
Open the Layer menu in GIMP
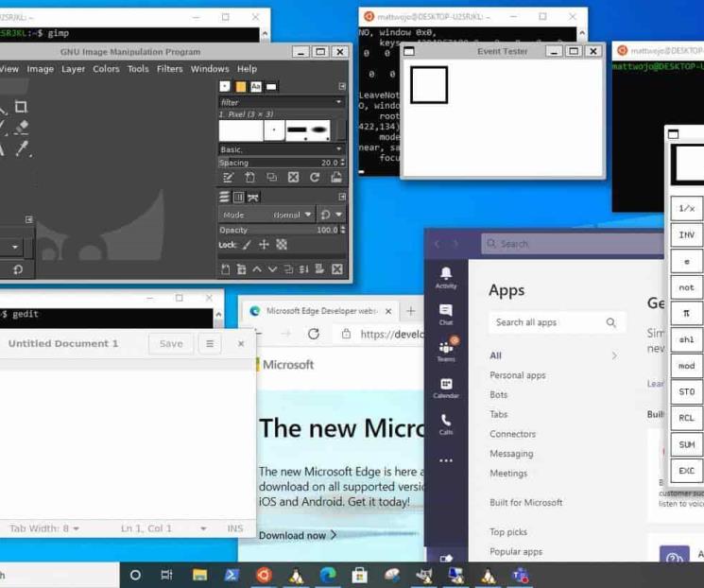click(73, 69)
